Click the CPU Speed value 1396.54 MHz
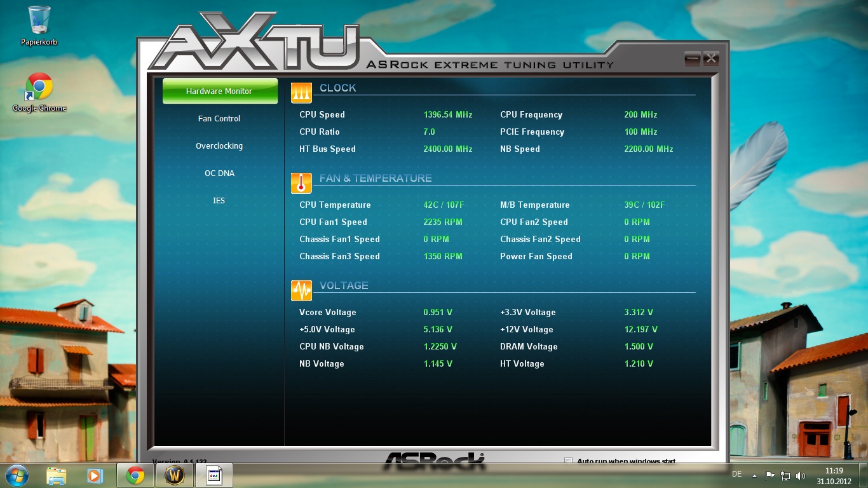The width and height of the screenshot is (868, 488). coord(448,114)
